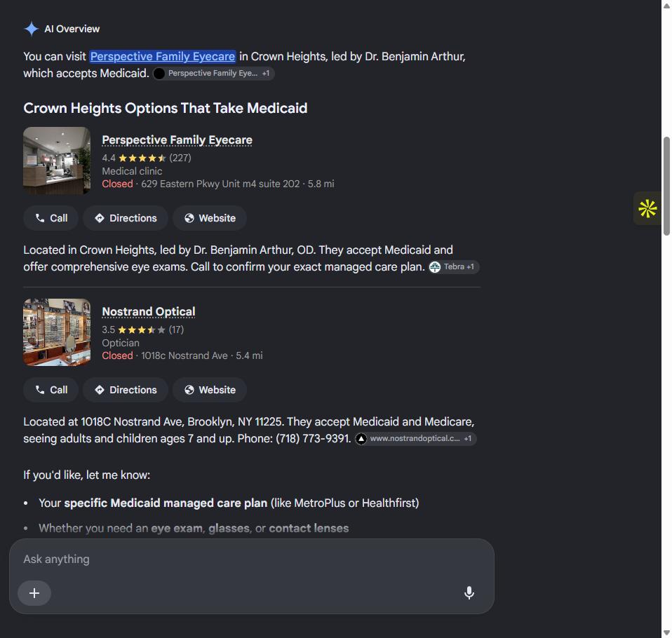Click the Perspective Family Eyecare photo thumbnail
Image resolution: width=672 pixels, height=638 pixels.
tap(57, 161)
